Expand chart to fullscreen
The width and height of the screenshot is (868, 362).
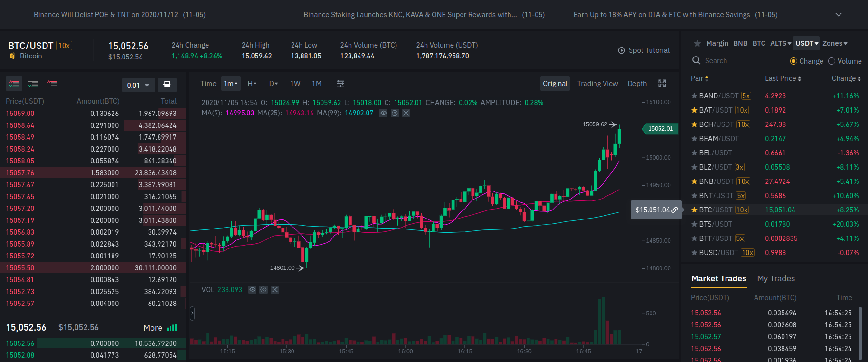tap(662, 84)
